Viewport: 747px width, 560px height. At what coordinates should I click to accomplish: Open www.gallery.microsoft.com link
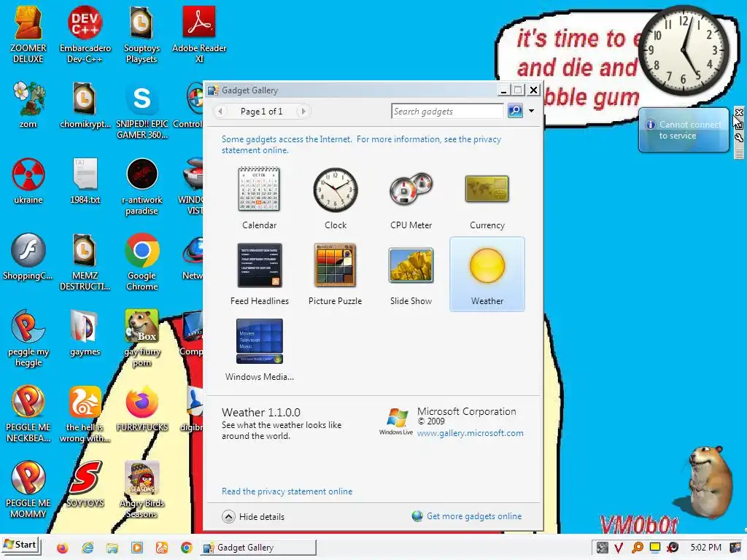(471, 433)
